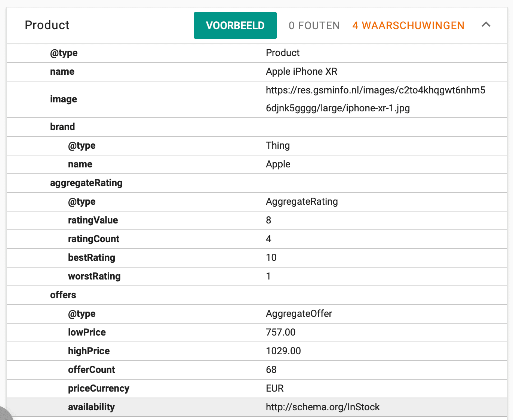Screen dimensions: 513x420
Task: Click the ratingCount row
Action: point(256,239)
